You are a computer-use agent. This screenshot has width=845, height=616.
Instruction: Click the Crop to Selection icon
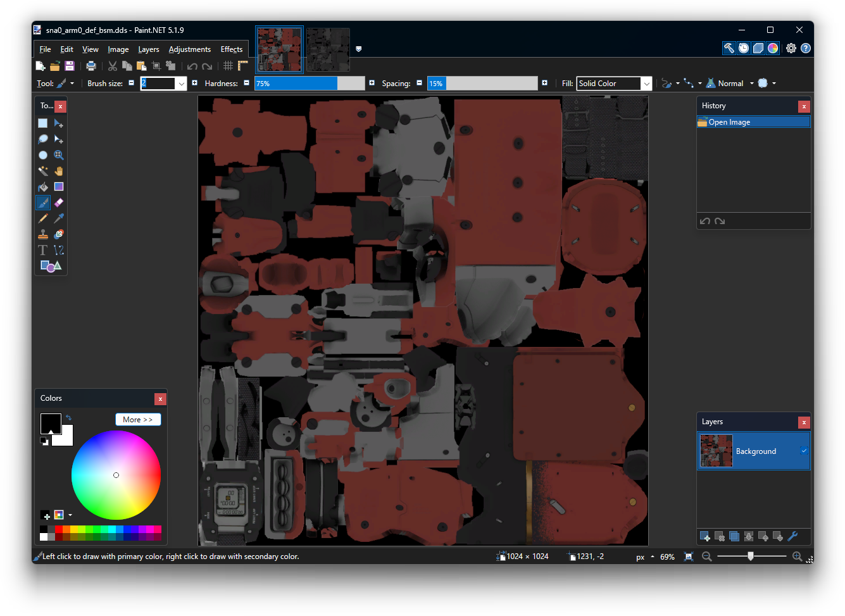tap(156, 66)
